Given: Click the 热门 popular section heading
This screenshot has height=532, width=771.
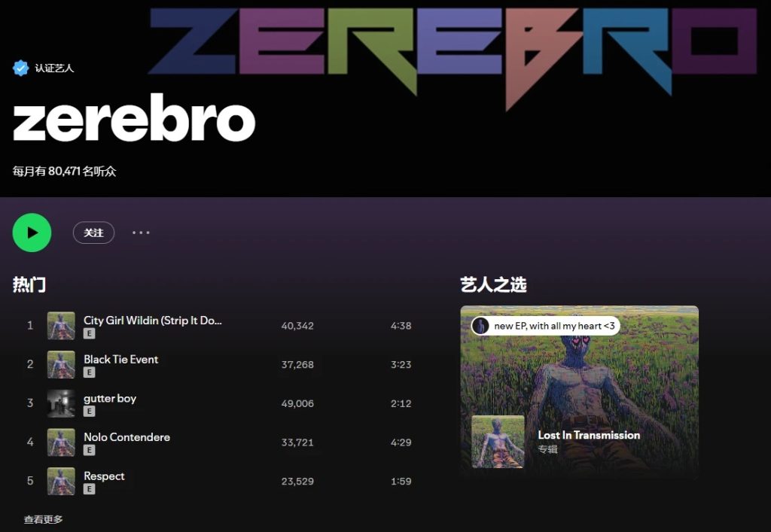Looking at the screenshot, I should 29,284.
